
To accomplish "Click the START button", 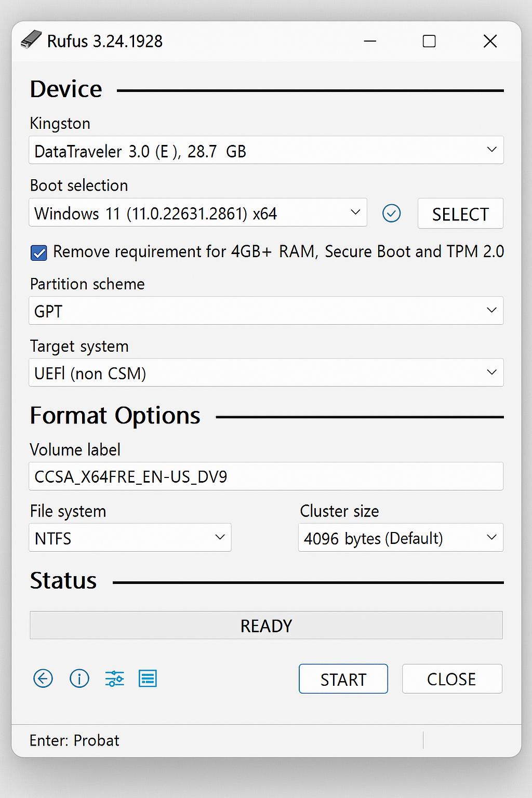I will click(343, 679).
